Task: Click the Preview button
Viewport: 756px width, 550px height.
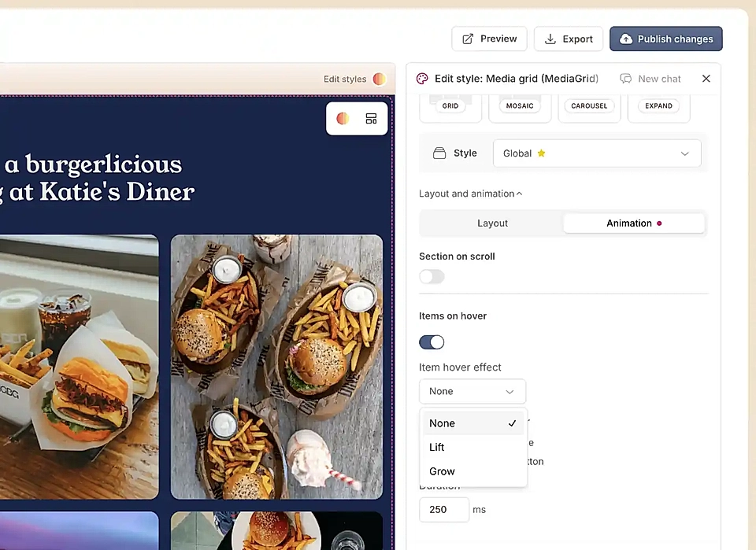Action: click(489, 39)
